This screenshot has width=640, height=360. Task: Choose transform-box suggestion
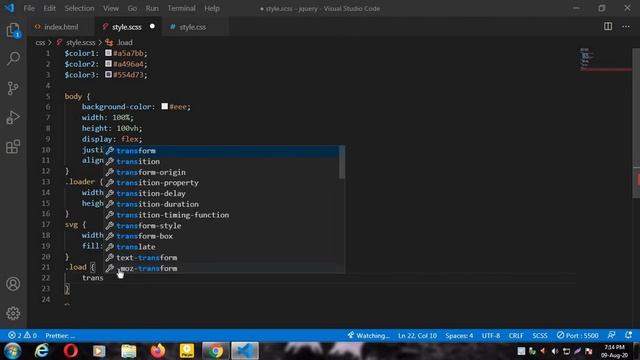222,236
